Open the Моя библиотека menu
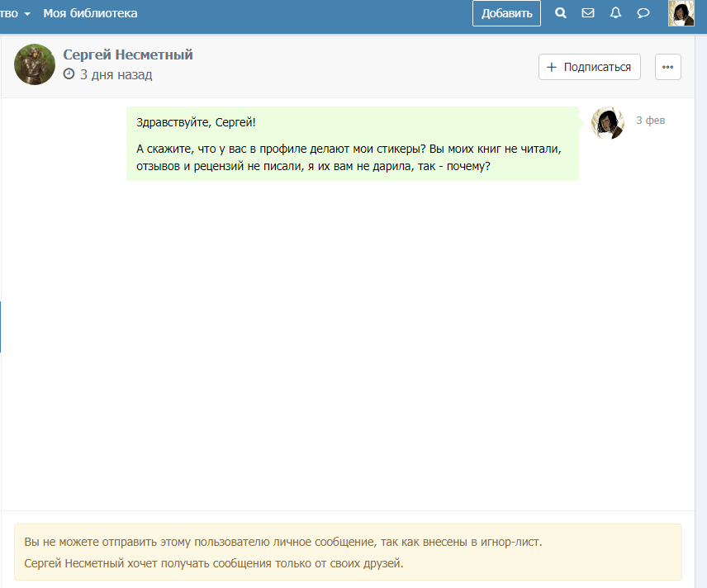This screenshot has height=588, width=707. (90, 13)
